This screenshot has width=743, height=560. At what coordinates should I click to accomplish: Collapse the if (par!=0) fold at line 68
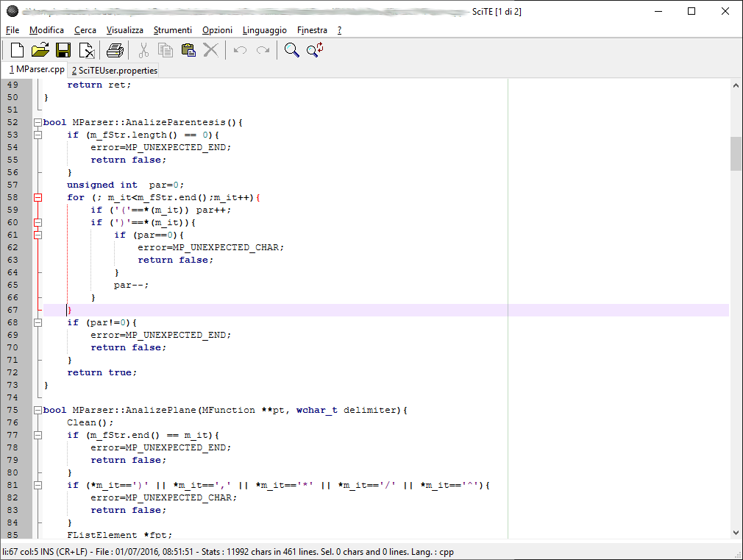click(38, 322)
